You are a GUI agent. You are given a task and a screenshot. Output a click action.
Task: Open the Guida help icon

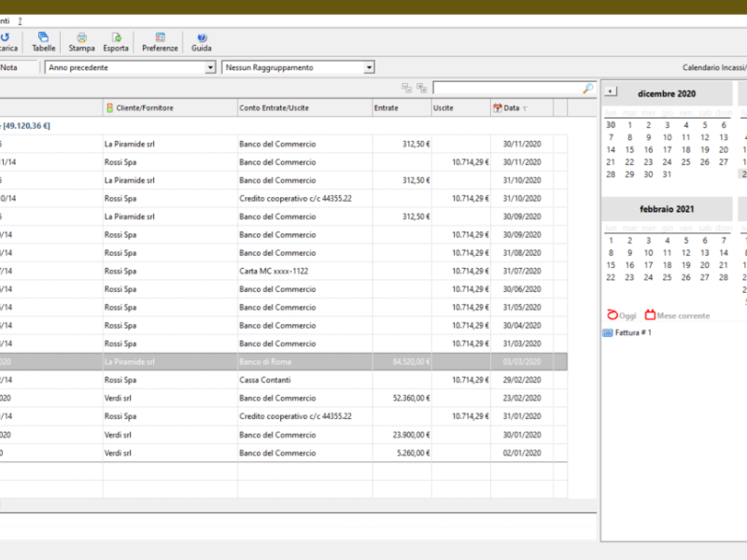click(202, 37)
